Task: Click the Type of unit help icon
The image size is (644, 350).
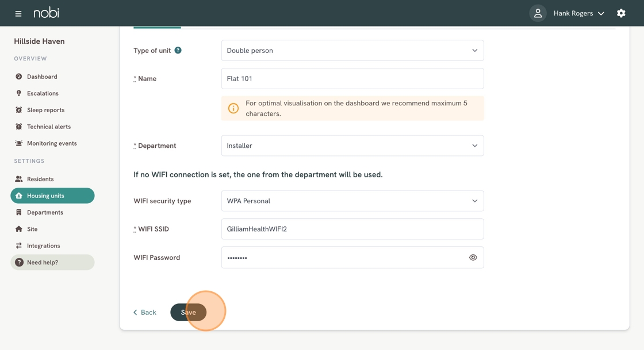Action: coord(178,51)
